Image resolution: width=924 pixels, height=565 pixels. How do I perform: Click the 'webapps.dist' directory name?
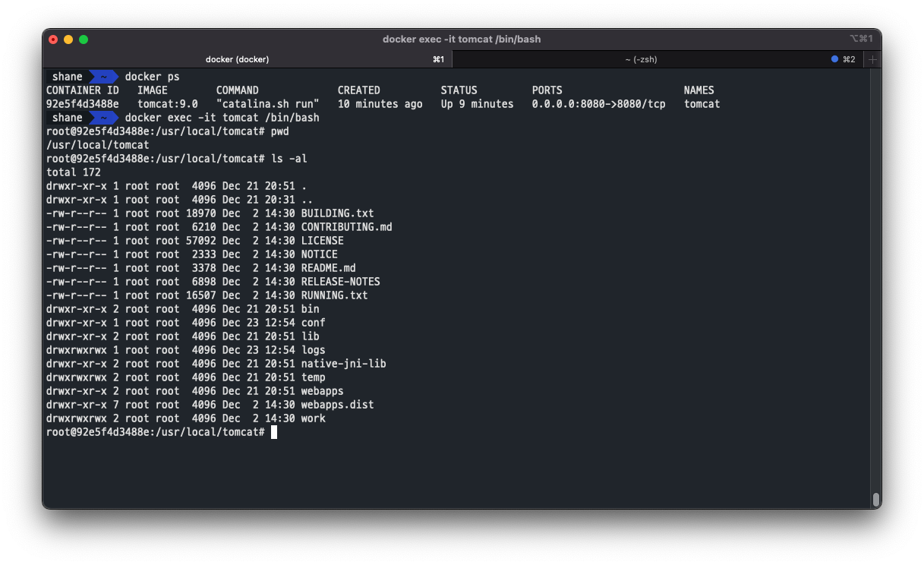(337, 405)
